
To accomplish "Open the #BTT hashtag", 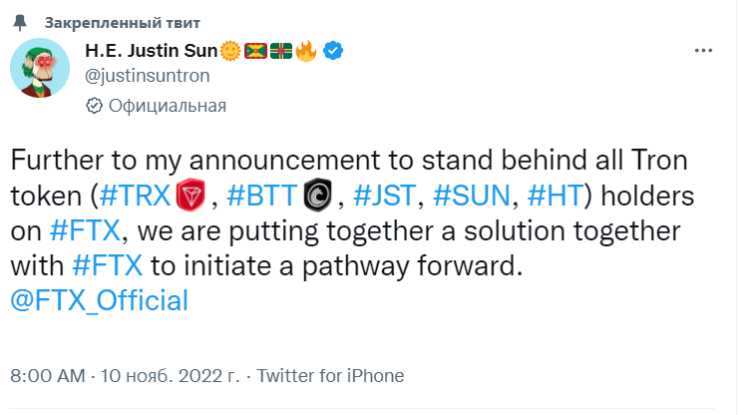I will click(x=262, y=196).
